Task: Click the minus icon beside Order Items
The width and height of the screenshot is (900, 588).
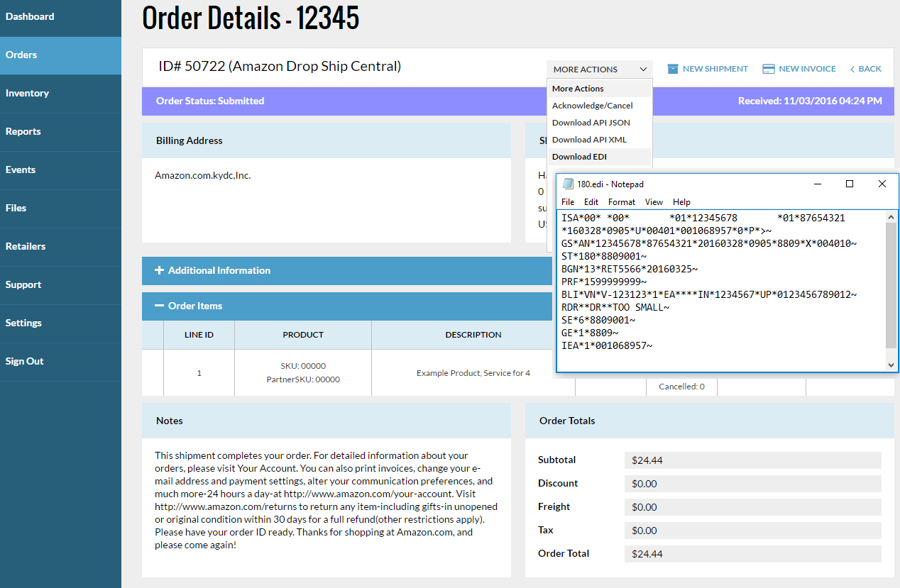Action: (159, 306)
